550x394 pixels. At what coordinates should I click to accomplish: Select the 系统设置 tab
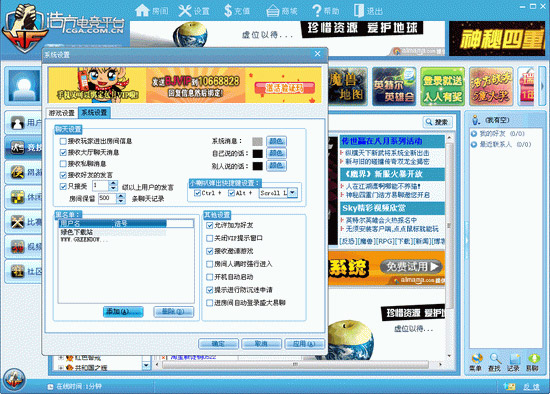tap(94, 112)
